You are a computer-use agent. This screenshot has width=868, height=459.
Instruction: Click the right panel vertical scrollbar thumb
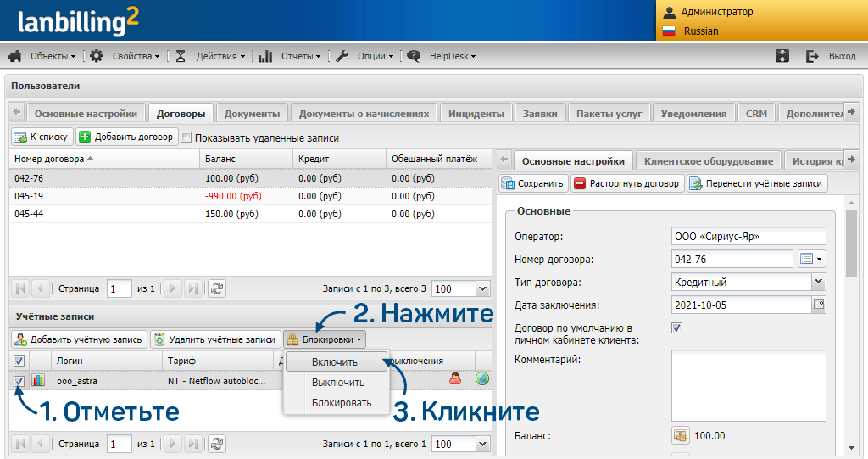851,243
